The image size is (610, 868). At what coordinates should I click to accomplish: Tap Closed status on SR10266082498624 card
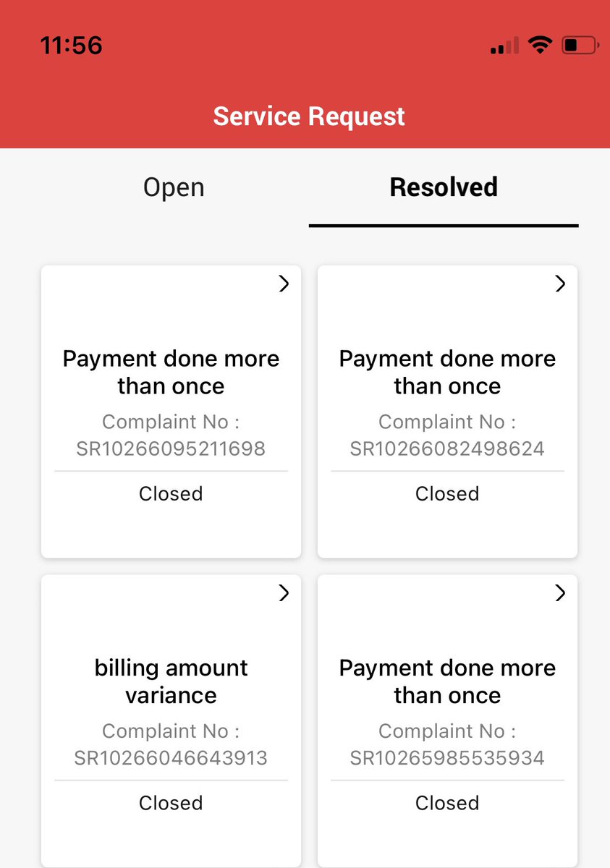click(447, 494)
